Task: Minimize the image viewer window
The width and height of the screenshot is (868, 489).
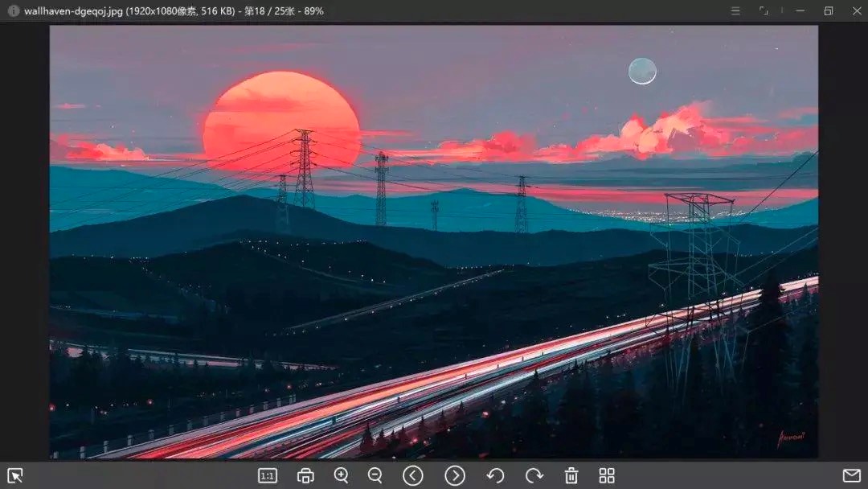Action: coord(800,11)
